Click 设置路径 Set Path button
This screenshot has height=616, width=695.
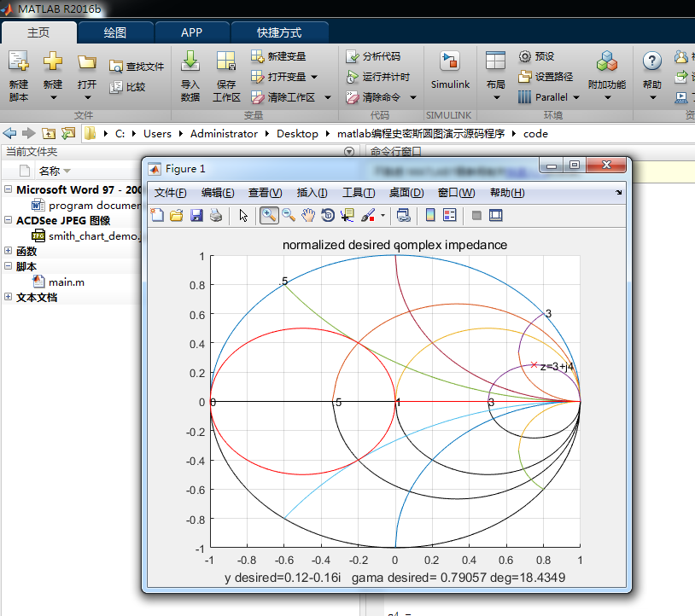546,77
